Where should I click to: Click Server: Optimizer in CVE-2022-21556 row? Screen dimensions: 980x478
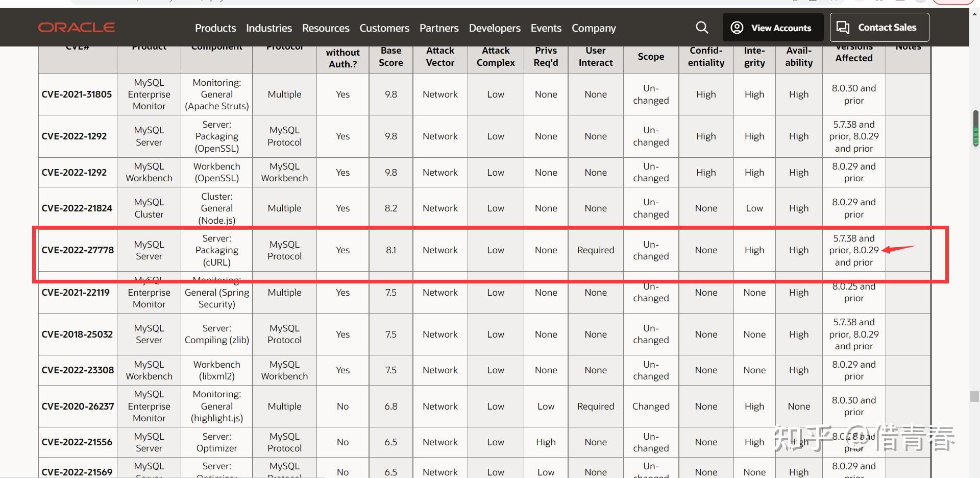[217, 442]
